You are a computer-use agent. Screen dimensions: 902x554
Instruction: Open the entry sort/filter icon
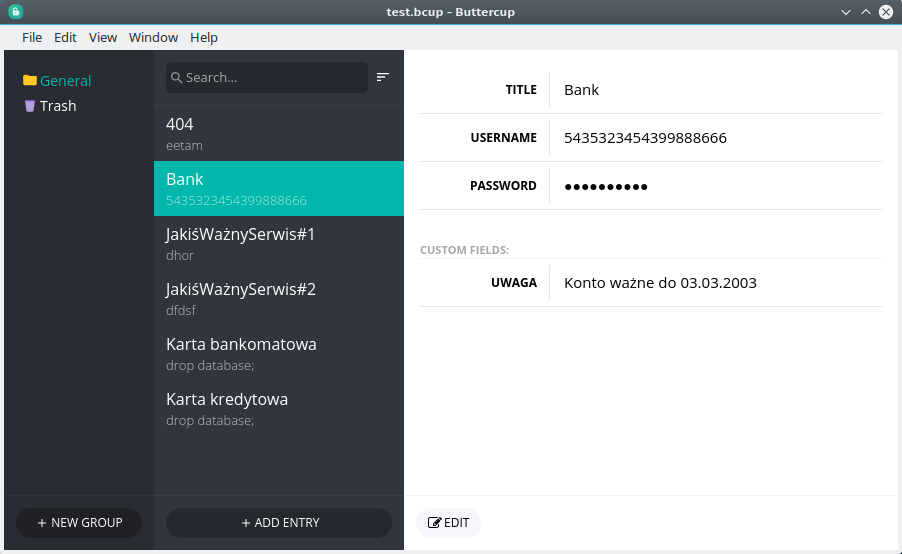click(x=383, y=77)
